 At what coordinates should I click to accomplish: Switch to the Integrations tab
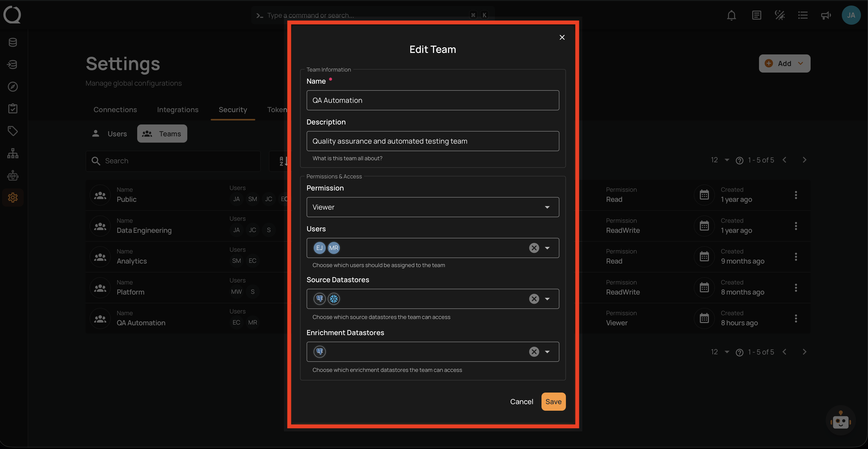[x=177, y=110]
